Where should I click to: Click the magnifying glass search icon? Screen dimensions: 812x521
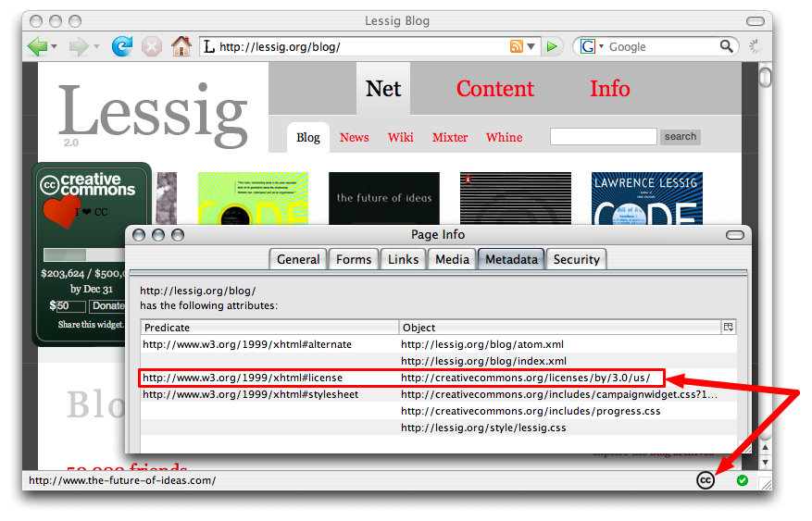727,46
